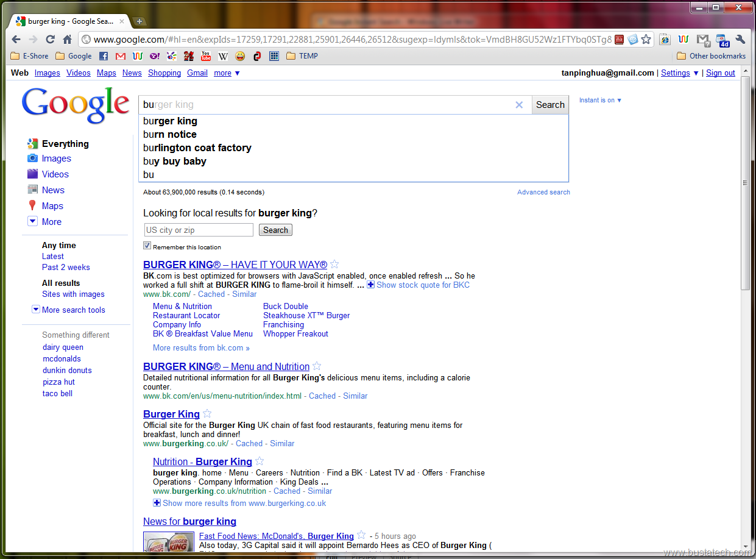Open the Restaurant Locator sitelink
Viewport: 756px width, 559px height.
coord(186,316)
